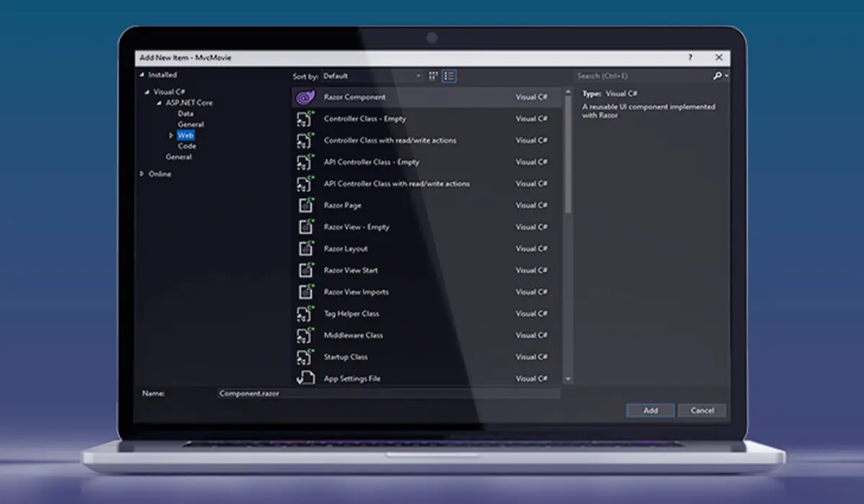Click the template list vertical scrollbar
Image resolution: width=864 pixels, height=504 pixels.
(568, 234)
